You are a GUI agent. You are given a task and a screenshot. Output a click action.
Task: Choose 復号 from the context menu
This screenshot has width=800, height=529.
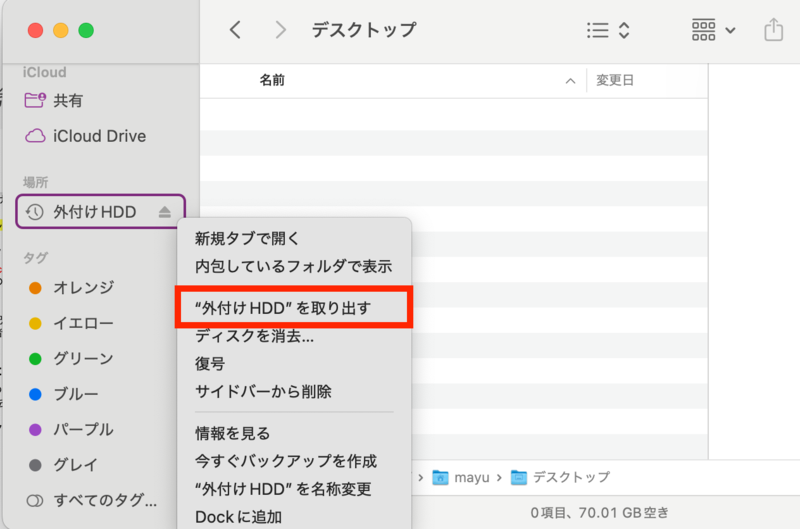[x=294, y=364]
